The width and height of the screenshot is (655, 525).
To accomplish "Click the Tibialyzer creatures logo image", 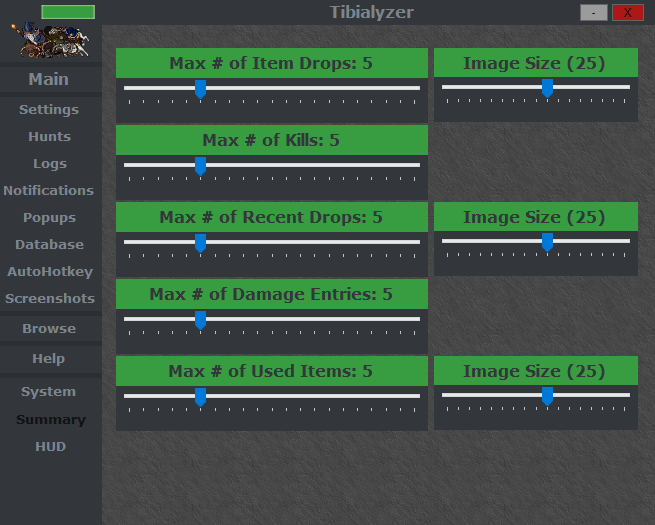I will tap(50, 41).
